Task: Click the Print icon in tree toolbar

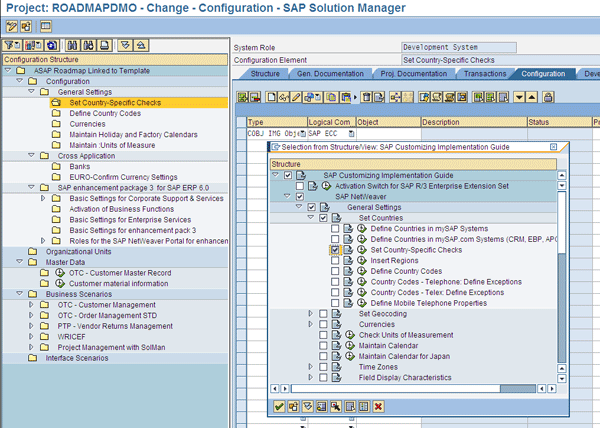Action: [104, 46]
